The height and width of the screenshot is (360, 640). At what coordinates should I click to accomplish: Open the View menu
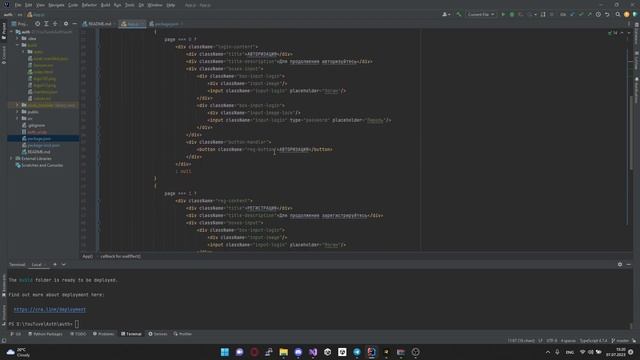point(40,5)
